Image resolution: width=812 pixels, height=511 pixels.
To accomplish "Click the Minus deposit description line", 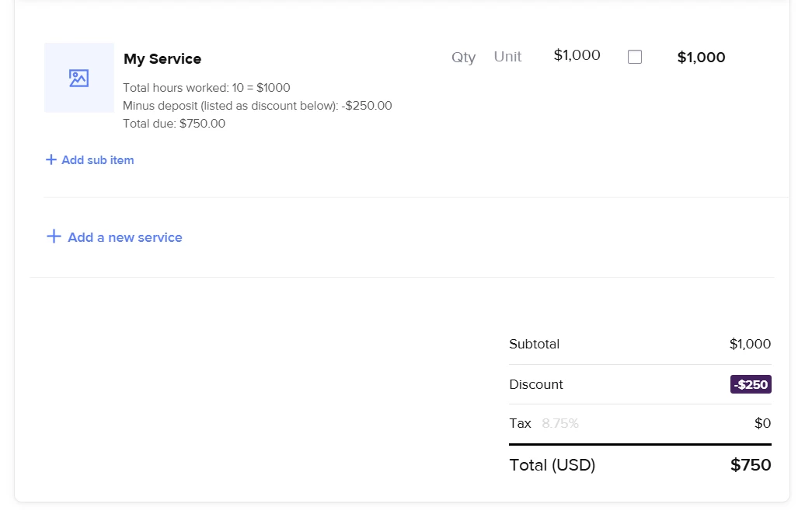I will pyautogui.click(x=257, y=106).
